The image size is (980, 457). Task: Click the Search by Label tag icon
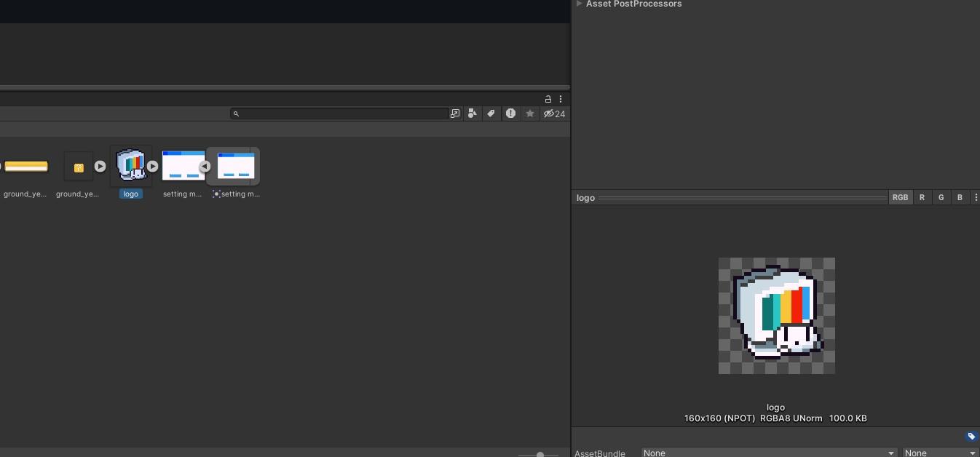491,114
